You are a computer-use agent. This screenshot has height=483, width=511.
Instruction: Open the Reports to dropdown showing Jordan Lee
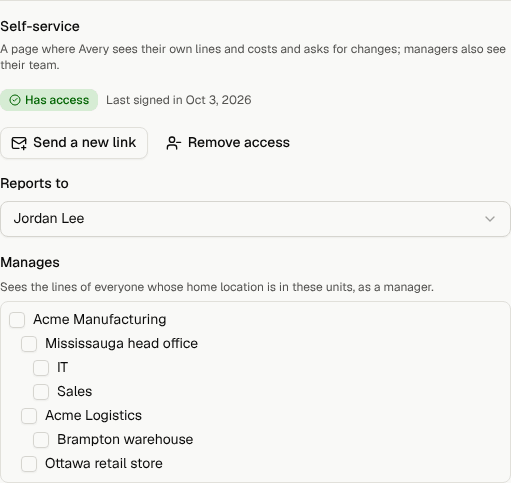coord(255,219)
